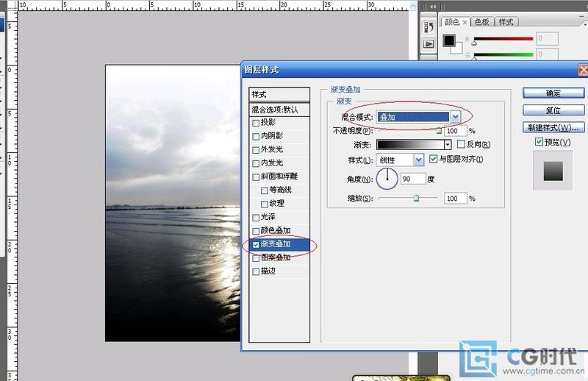Expand the gradient picker dropdown arrow
Image resolution: width=588 pixels, height=381 pixels.
click(448, 145)
